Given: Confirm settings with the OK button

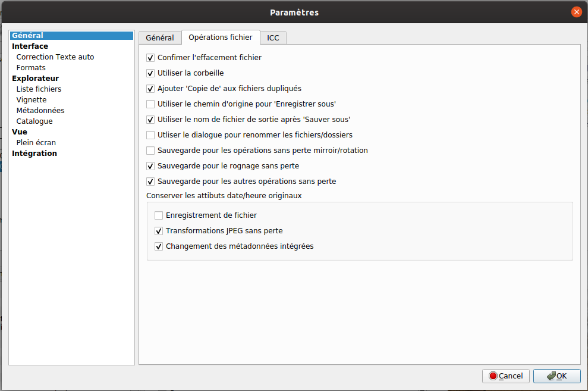Looking at the screenshot, I should (x=556, y=376).
